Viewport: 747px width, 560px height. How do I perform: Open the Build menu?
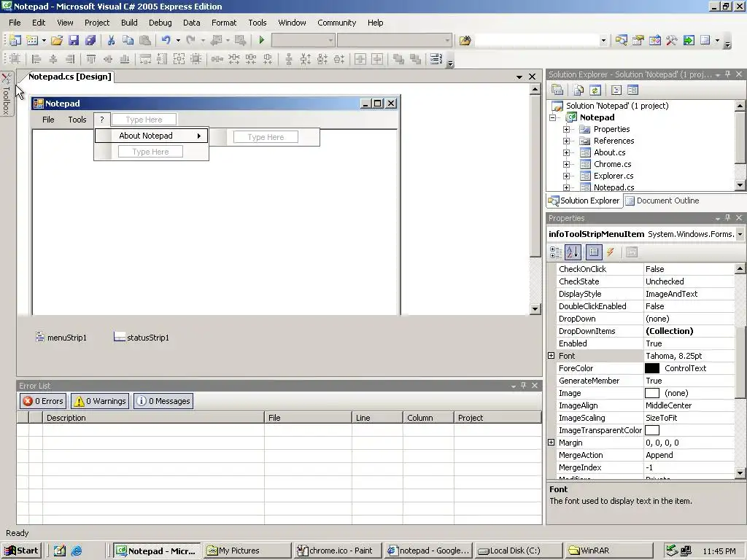coord(129,23)
